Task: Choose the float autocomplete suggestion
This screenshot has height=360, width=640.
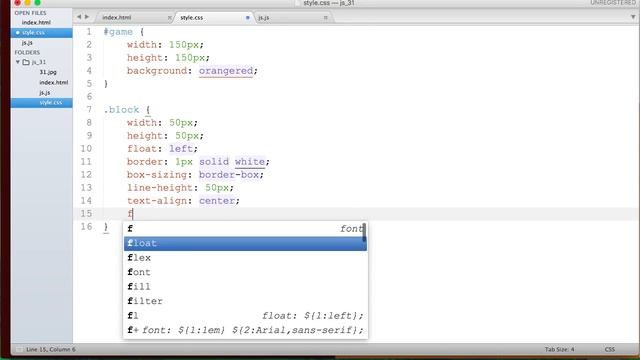Action: pos(245,243)
